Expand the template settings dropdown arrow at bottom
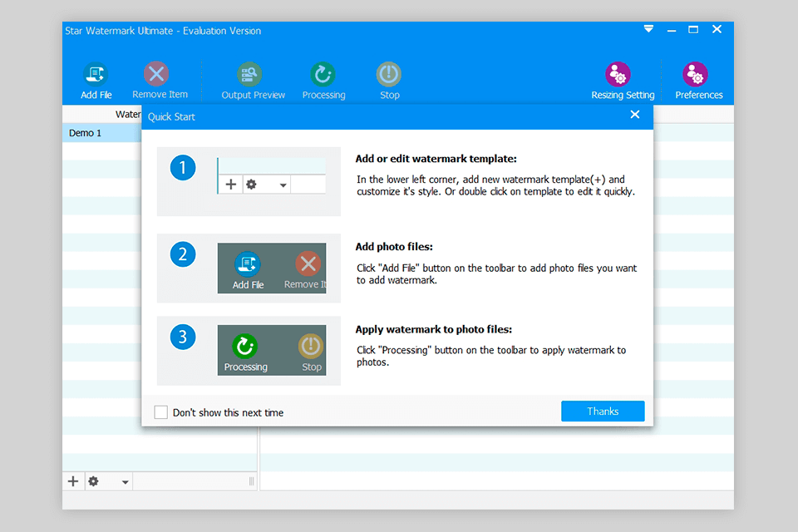The height and width of the screenshot is (532, 798). coord(125,482)
